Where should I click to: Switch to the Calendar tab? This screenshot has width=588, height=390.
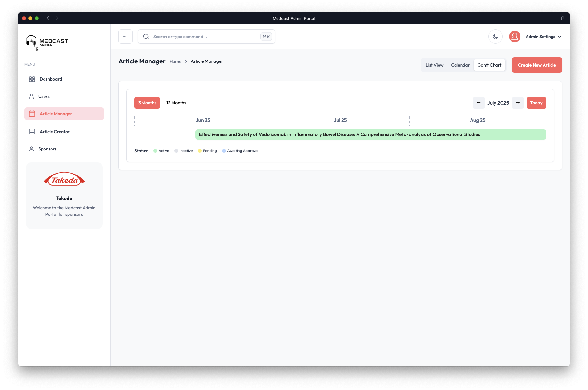coord(460,65)
